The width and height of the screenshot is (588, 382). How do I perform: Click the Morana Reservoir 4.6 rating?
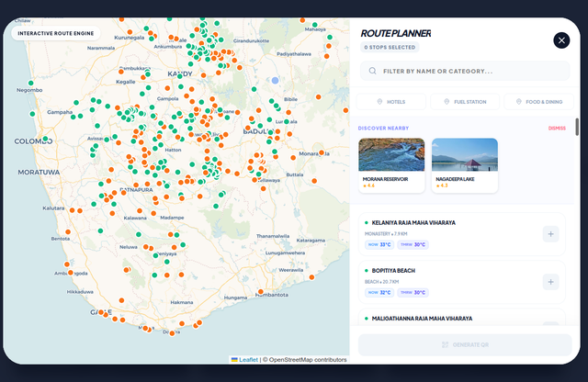(x=369, y=185)
